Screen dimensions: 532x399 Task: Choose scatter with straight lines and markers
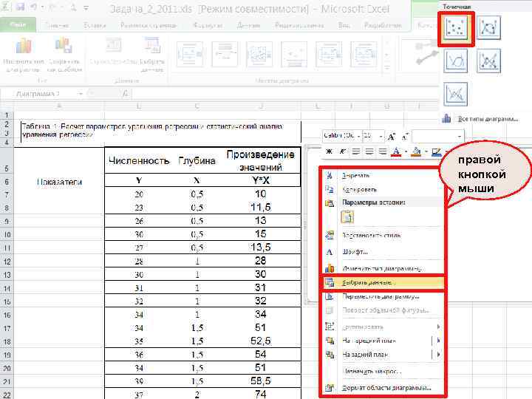pos(488,61)
